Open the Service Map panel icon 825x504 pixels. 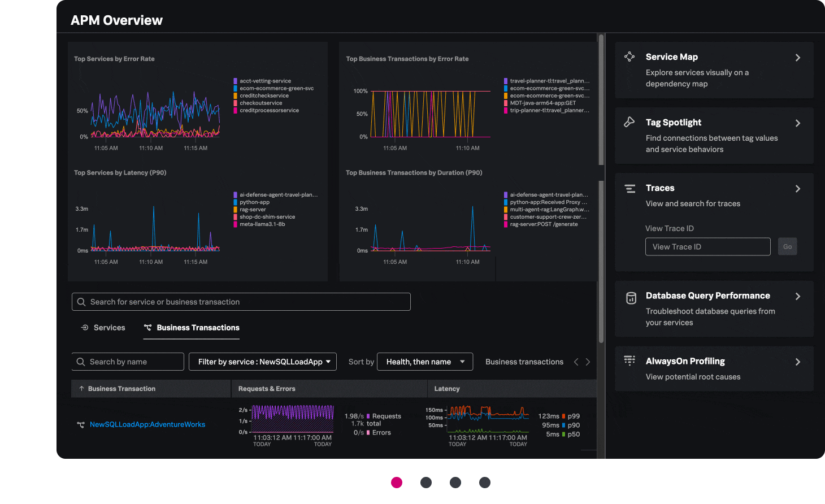coord(629,57)
